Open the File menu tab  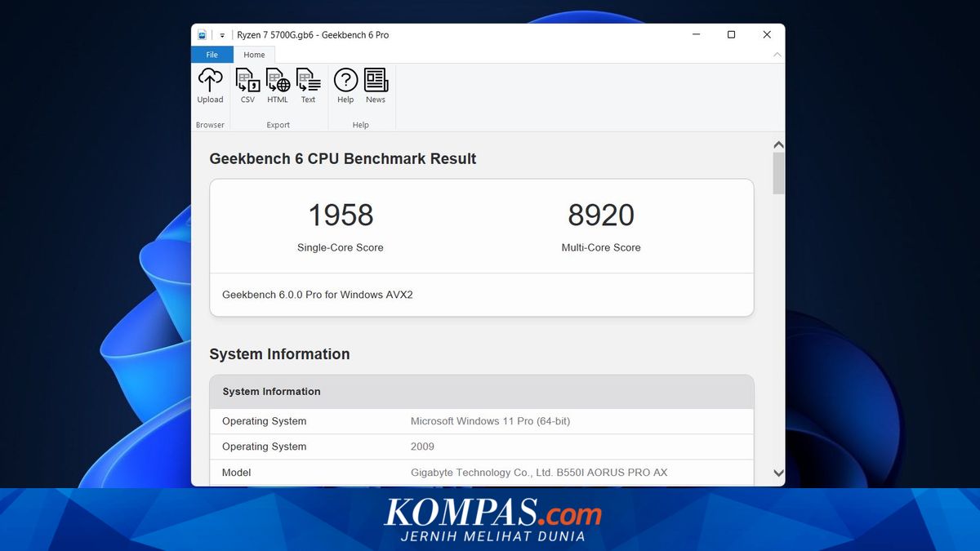point(212,55)
